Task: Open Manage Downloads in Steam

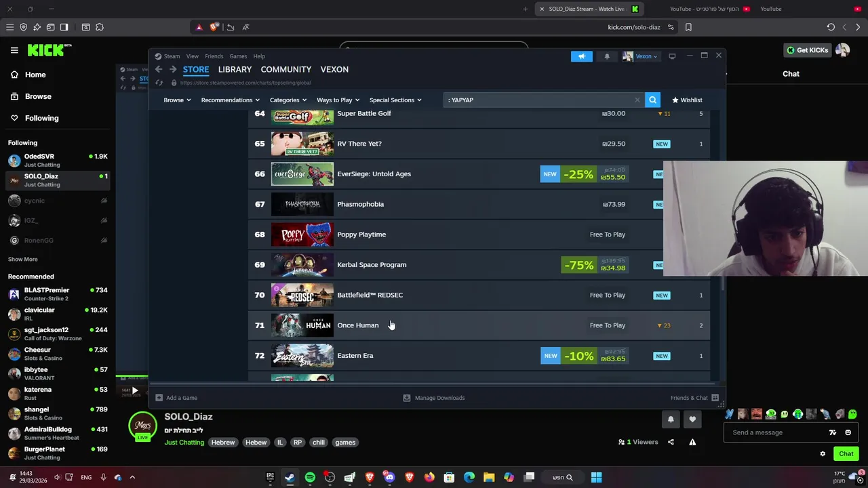Action: pyautogui.click(x=434, y=398)
